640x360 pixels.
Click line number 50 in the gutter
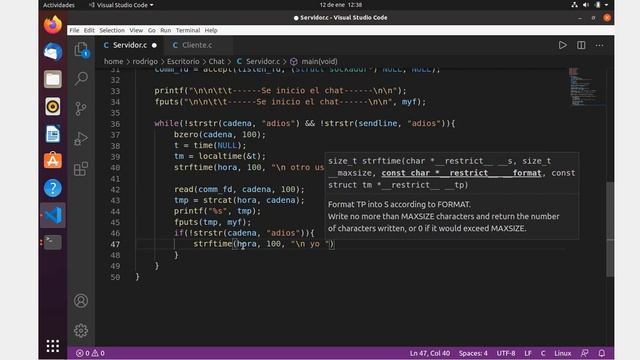point(115,277)
